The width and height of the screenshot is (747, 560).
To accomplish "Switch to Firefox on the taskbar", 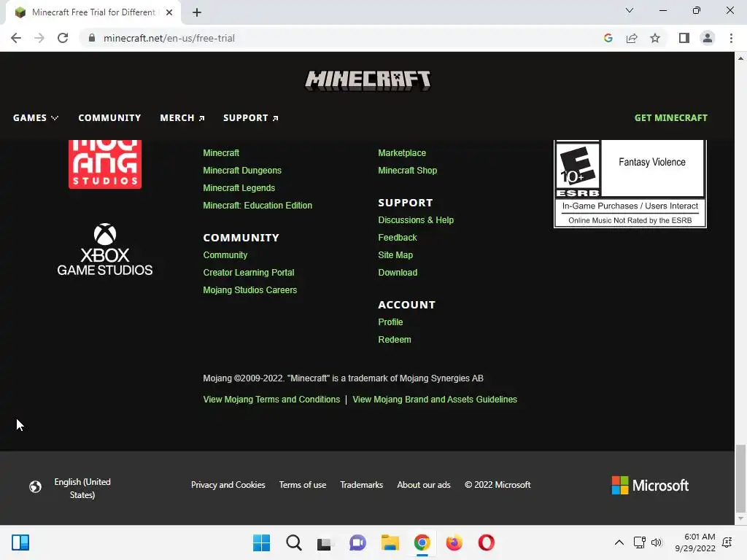I will [454, 542].
